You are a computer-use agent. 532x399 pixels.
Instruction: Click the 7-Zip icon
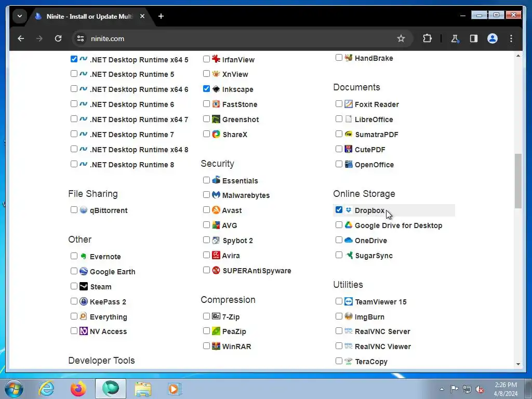tap(216, 316)
